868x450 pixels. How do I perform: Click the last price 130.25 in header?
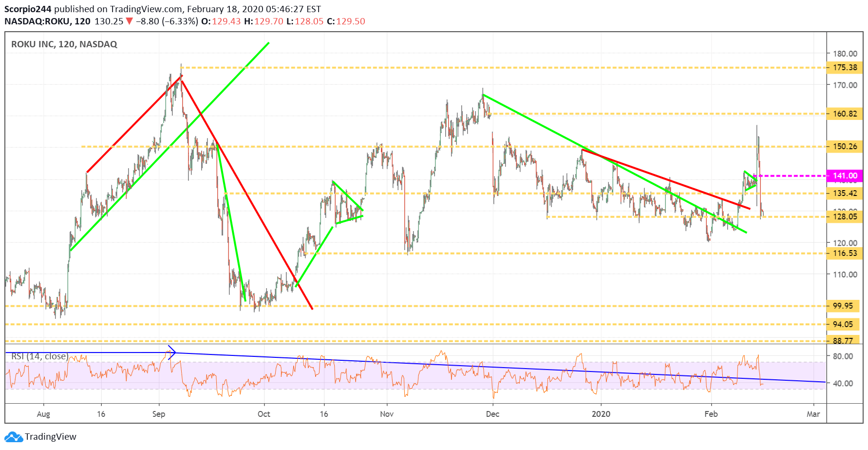pos(109,21)
